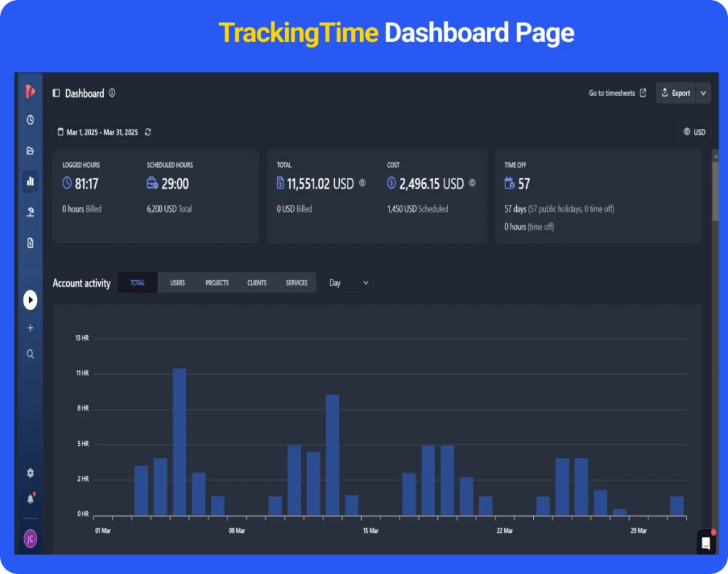The height and width of the screenshot is (574, 728).
Task: Expand the Export options dropdown arrow
Action: click(703, 93)
